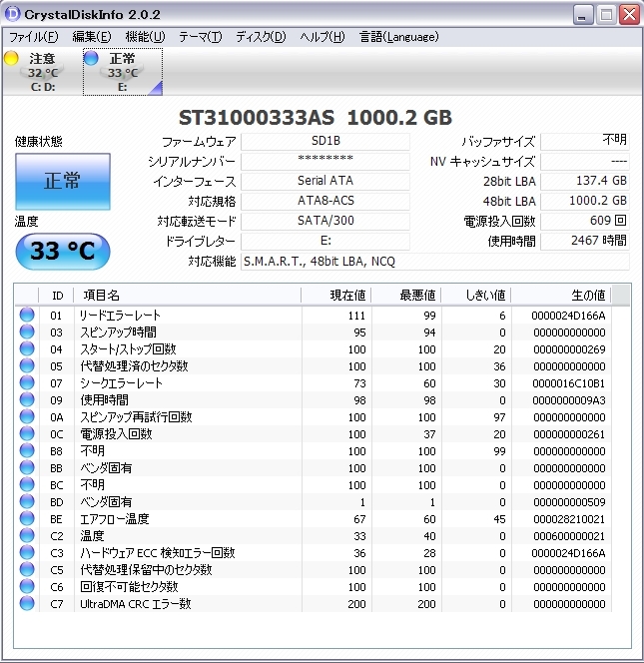
Task: Click the status orb beside エアフロー温度
Action: pyautogui.click(x=27, y=519)
